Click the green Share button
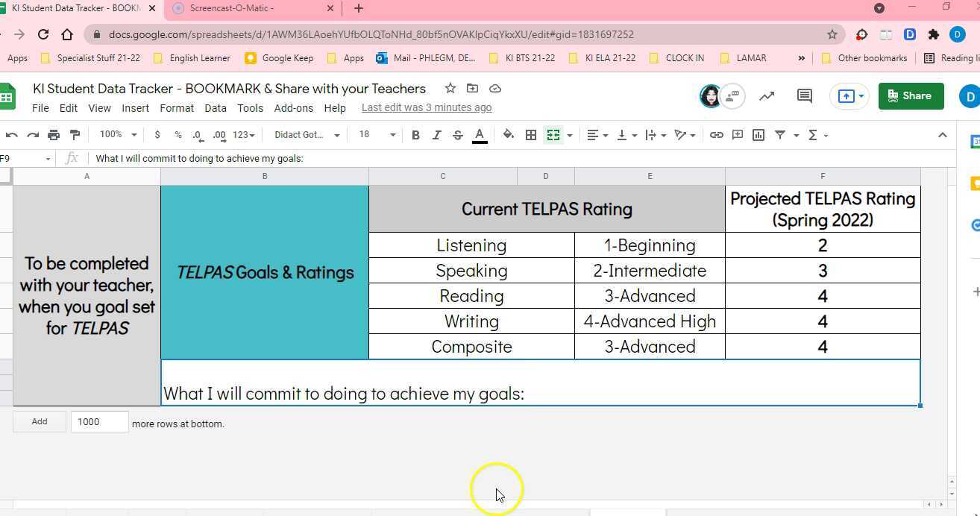 pyautogui.click(x=911, y=95)
